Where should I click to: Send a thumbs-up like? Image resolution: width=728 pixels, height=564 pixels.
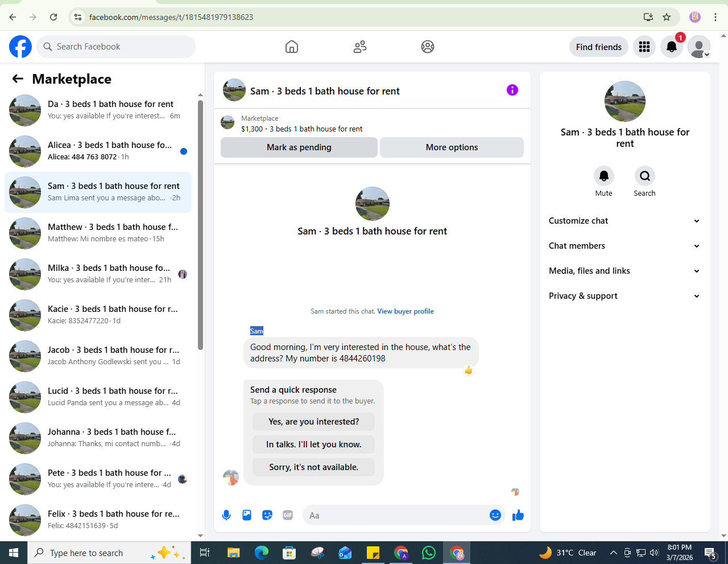click(x=518, y=515)
